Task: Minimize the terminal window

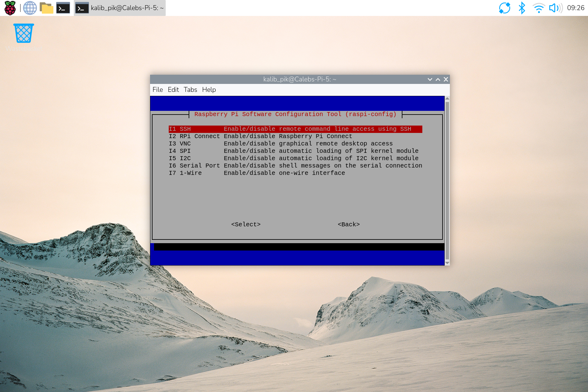Action: point(430,79)
